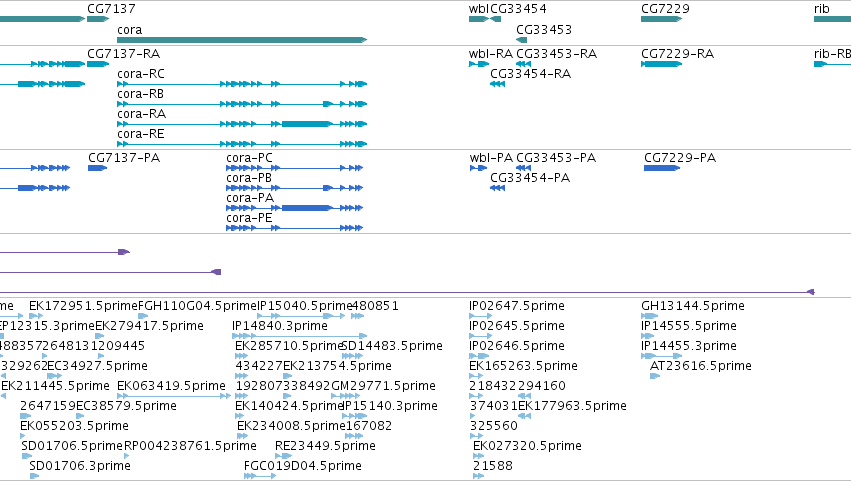Select EST FGC019D04.5prime label

click(x=303, y=467)
